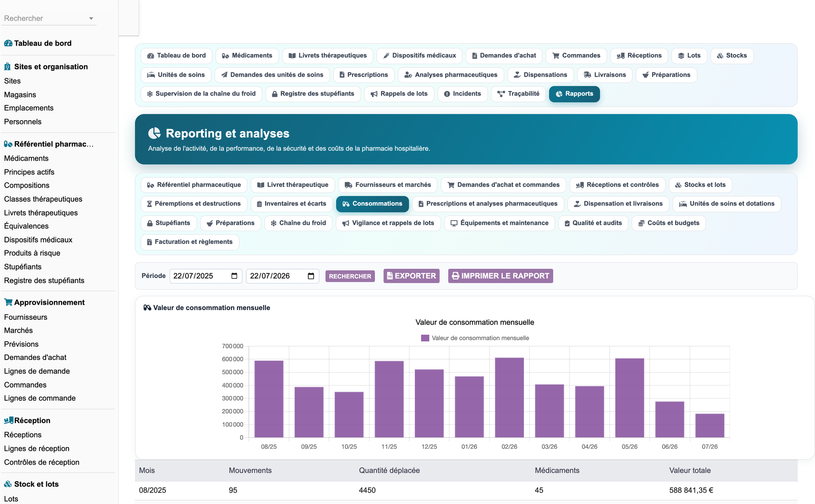Switch to Demandes d'achat et commandes report tab

pyautogui.click(x=503, y=185)
